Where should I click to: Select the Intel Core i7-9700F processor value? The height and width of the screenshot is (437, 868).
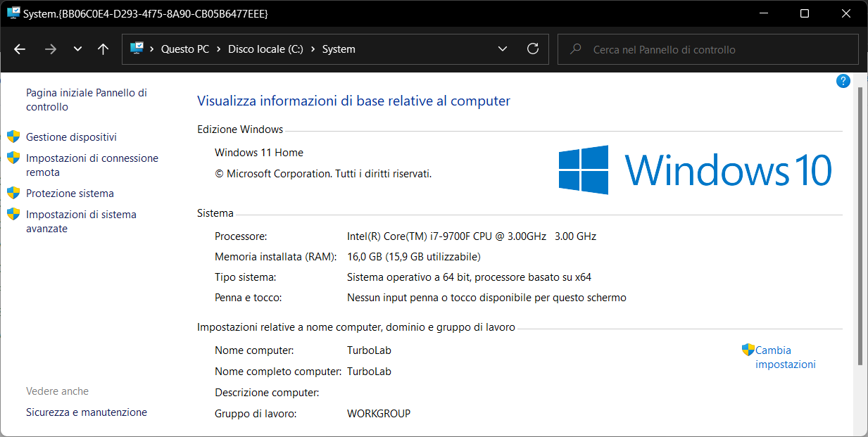click(x=472, y=236)
